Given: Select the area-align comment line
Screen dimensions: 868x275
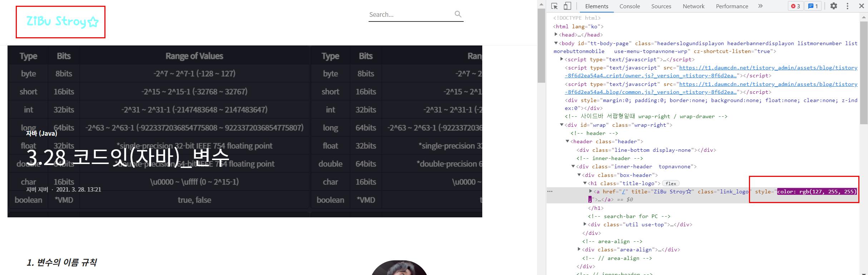Looking at the screenshot, I should pos(612,241).
